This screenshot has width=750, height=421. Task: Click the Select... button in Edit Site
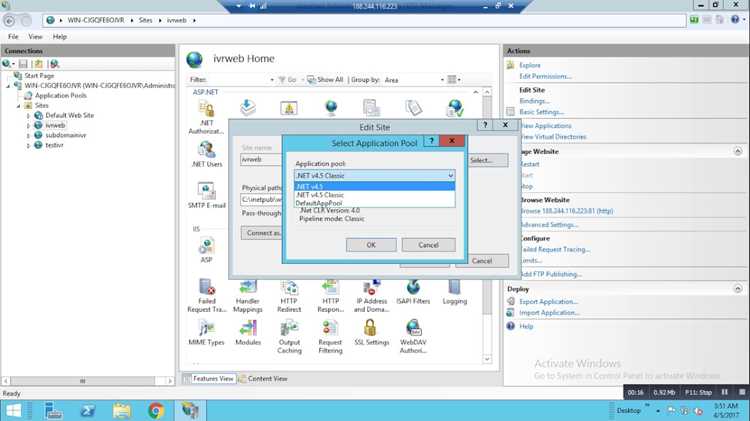(487, 160)
